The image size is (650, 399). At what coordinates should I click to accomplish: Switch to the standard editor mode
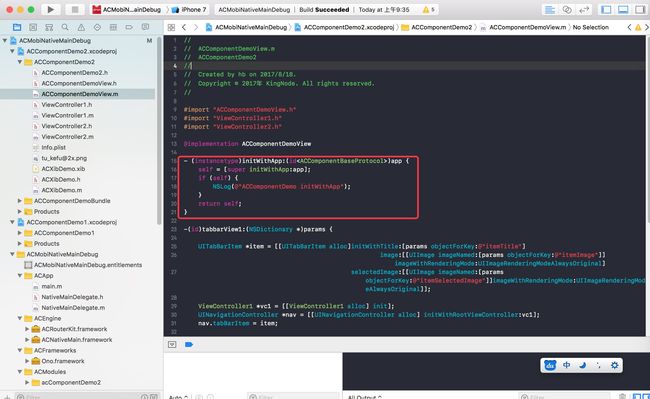(550, 10)
